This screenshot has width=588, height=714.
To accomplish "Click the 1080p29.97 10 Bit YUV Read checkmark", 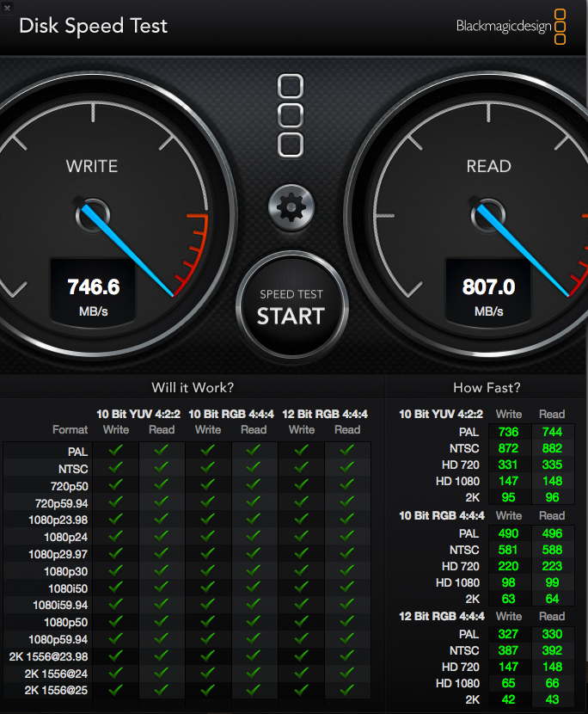I will point(161,553).
